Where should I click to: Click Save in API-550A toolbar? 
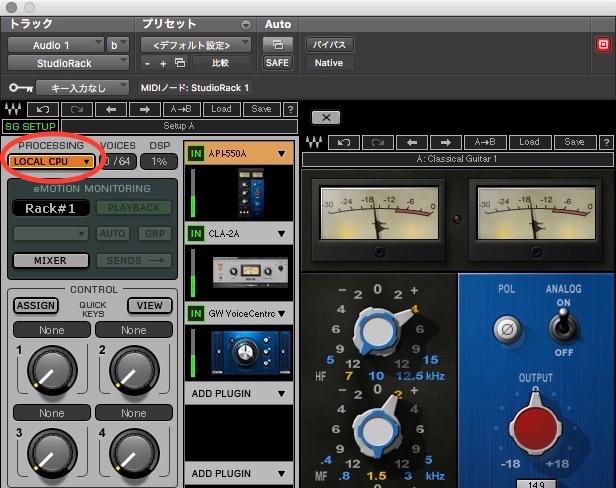click(574, 142)
